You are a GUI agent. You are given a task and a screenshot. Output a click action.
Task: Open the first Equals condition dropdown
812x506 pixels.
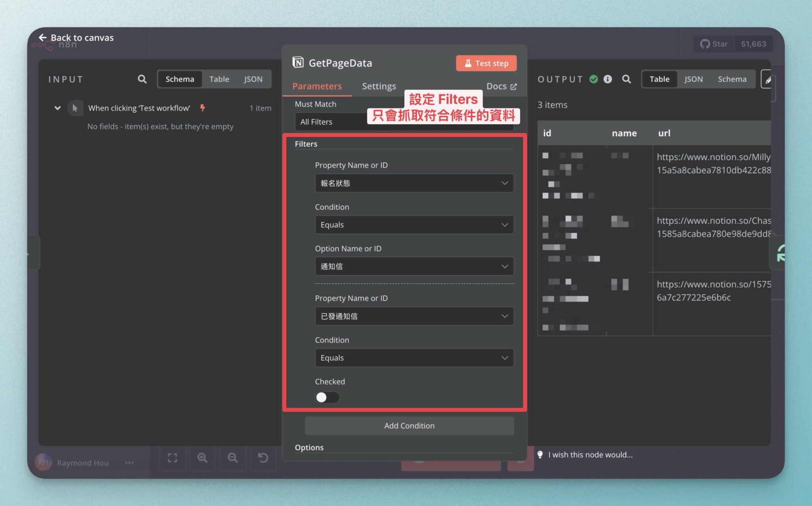pyautogui.click(x=414, y=225)
